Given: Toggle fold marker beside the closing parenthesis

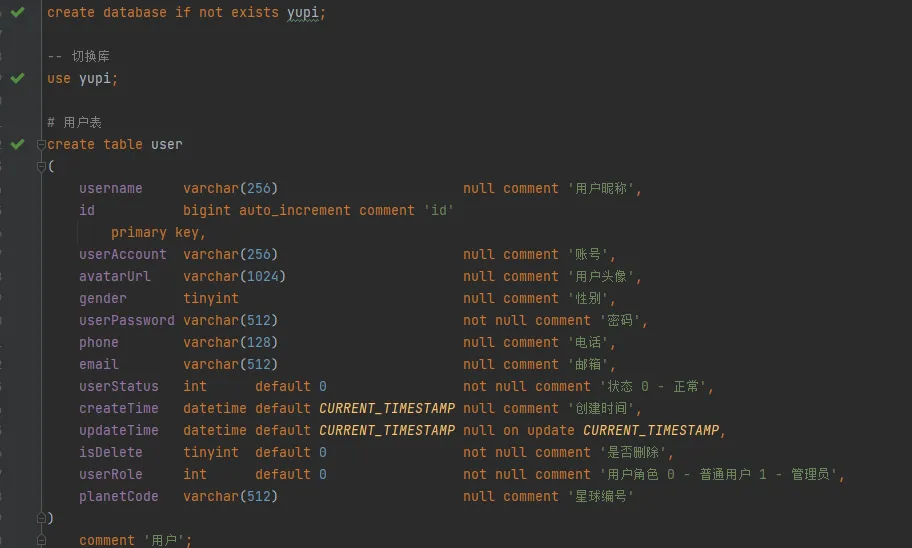Looking at the screenshot, I should click(41, 518).
